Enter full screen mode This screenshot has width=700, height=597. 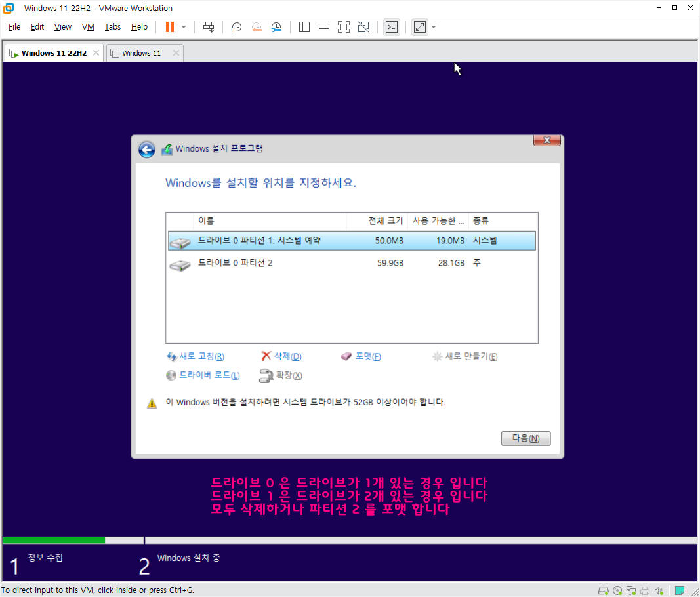[x=344, y=27]
